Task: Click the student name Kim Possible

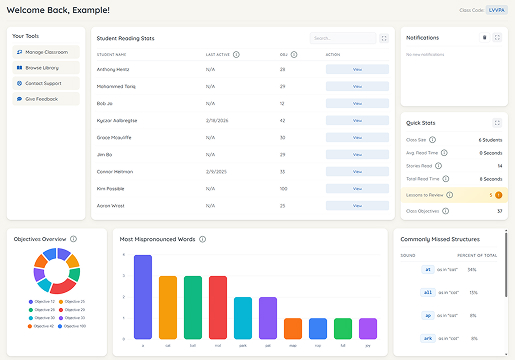Action: point(110,189)
